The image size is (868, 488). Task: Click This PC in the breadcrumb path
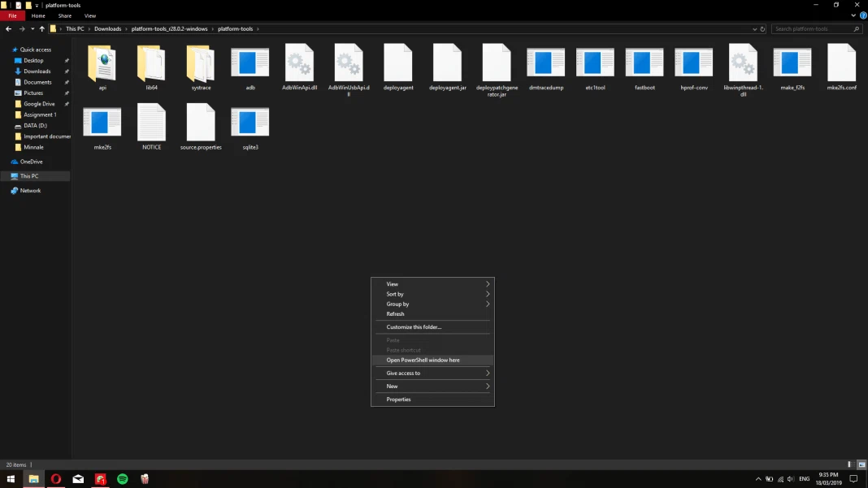pyautogui.click(x=75, y=28)
